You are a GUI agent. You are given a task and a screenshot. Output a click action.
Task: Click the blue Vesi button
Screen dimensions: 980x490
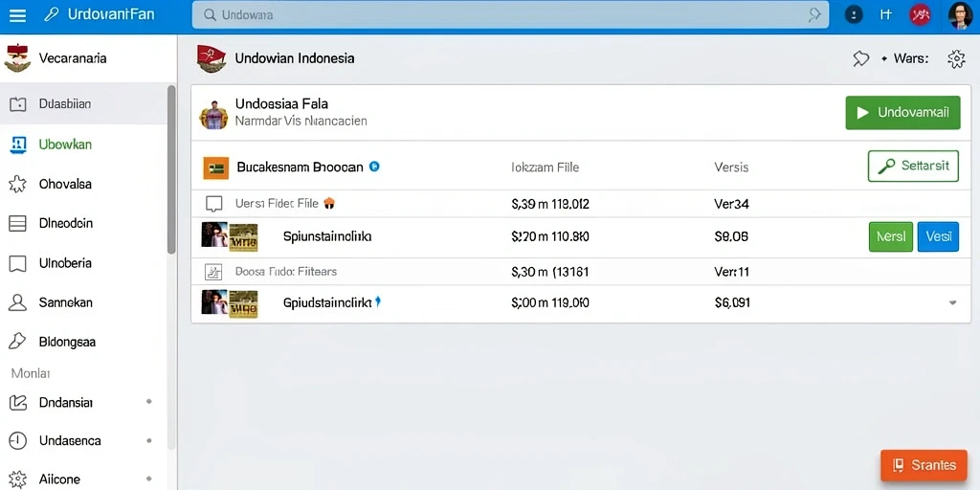pyautogui.click(x=938, y=237)
